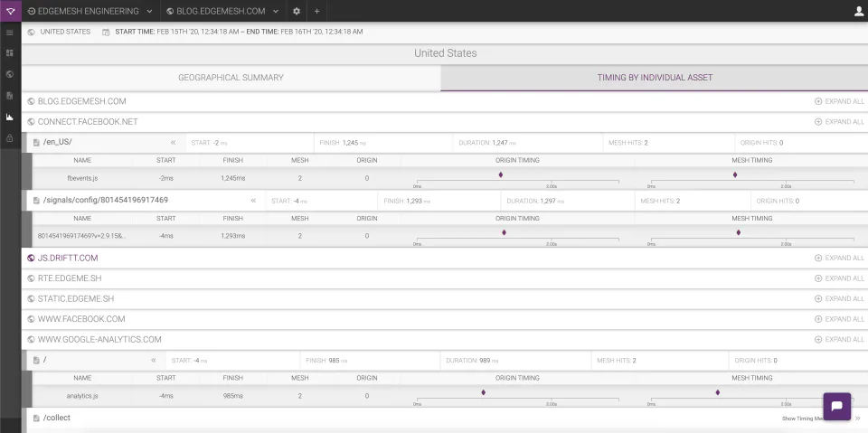Click the /en_US/ path file icon
Screen dimensions: 868x433
36,142
